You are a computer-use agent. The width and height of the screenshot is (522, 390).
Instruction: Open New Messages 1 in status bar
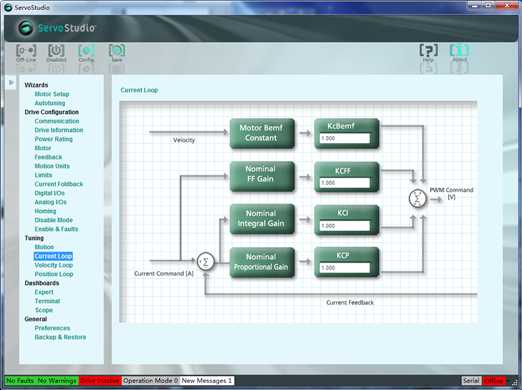tap(207, 380)
